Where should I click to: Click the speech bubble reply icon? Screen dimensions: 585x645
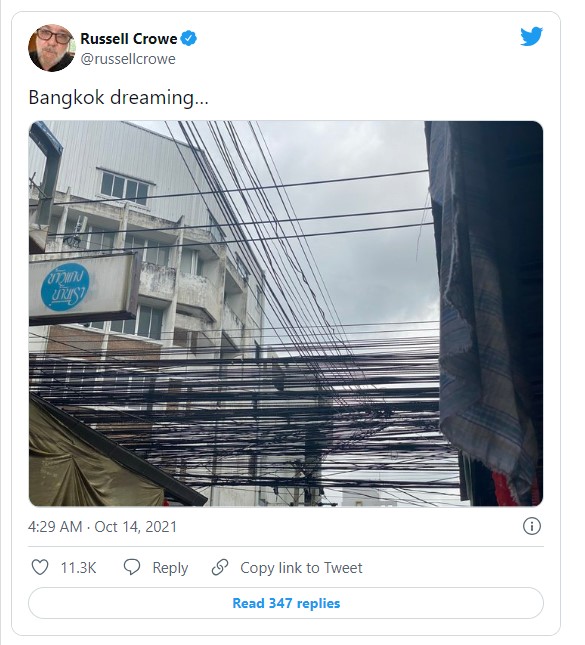132,567
